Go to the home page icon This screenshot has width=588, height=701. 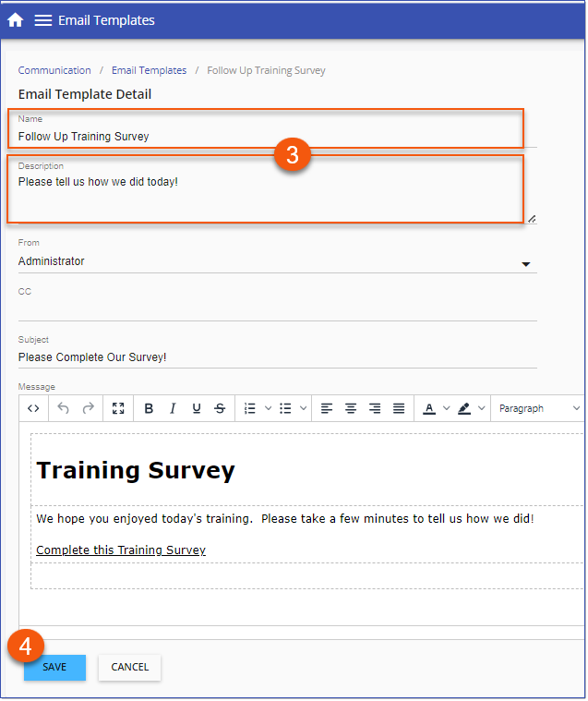pyautogui.click(x=15, y=20)
